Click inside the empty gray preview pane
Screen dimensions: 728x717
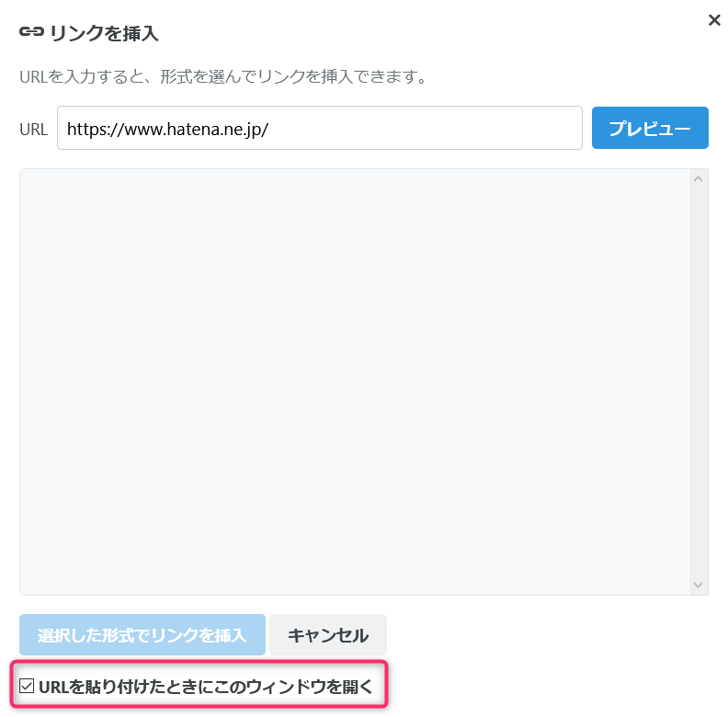pos(355,381)
